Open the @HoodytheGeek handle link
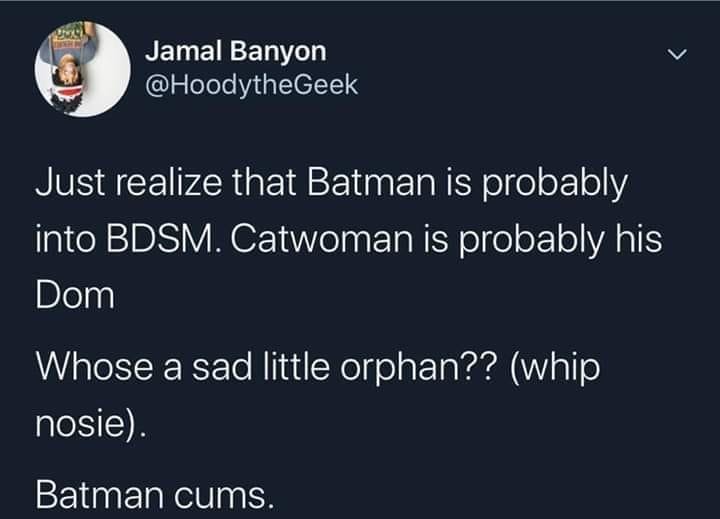This screenshot has width=720, height=519. [x=252, y=85]
